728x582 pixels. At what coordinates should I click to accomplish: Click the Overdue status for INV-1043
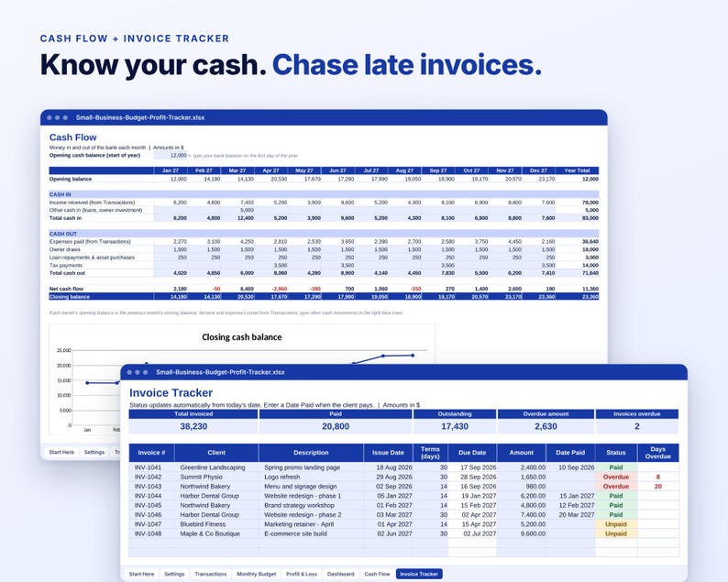click(616, 487)
